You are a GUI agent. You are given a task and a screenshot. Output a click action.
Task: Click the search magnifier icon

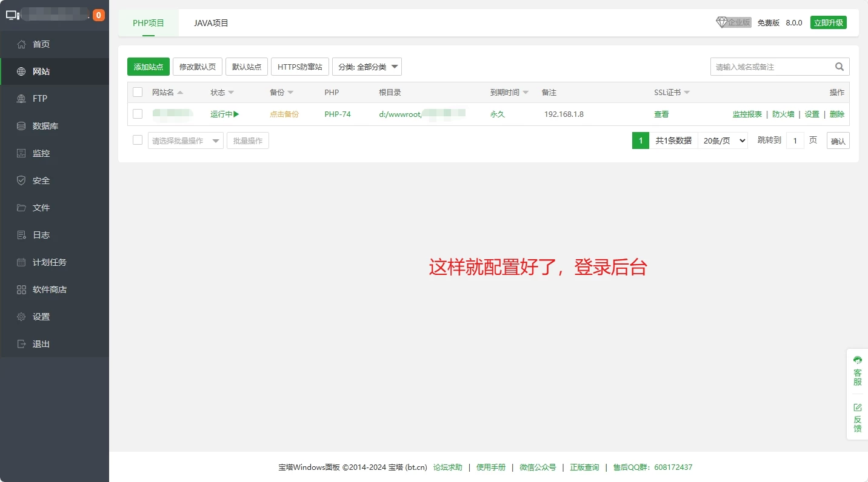click(840, 67)
